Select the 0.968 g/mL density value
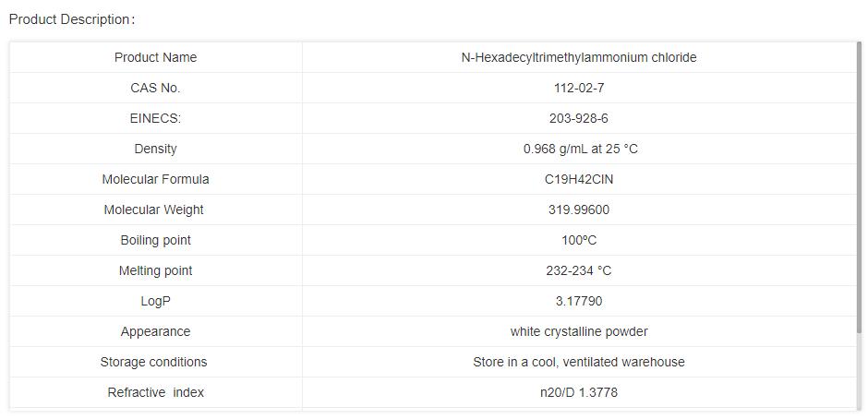The image size is (868, 419). click(580, 149)
